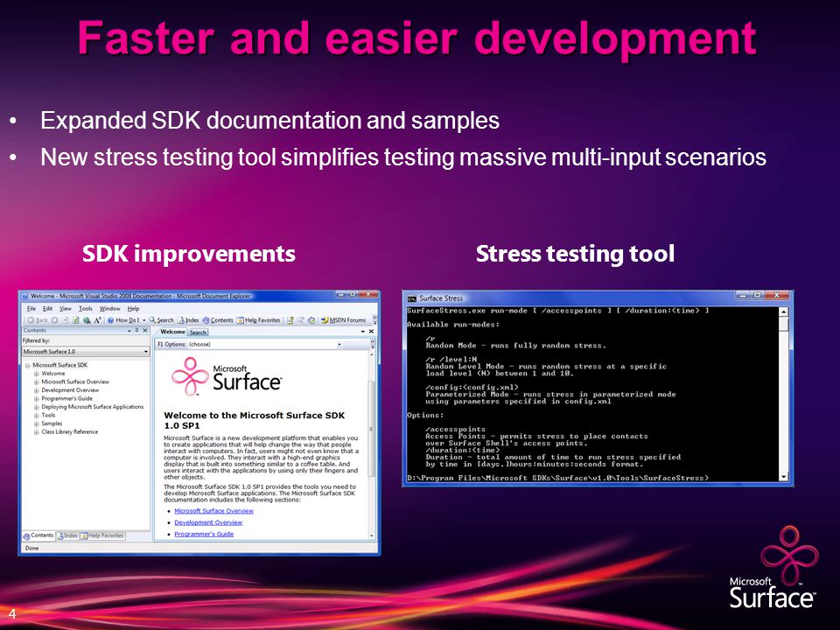Expand the Development Overview tree node
The width and height of the screenshot is (840, 630).
point(37,390)
